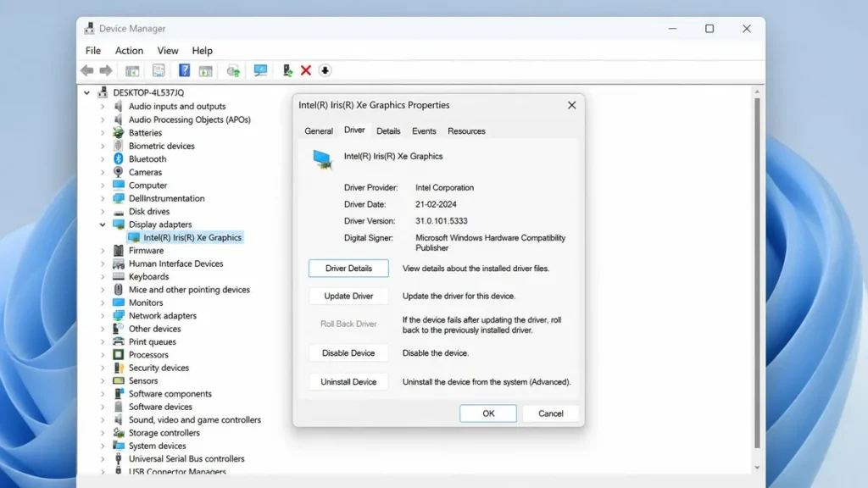Click the Batteries category icon

[119, 133]
